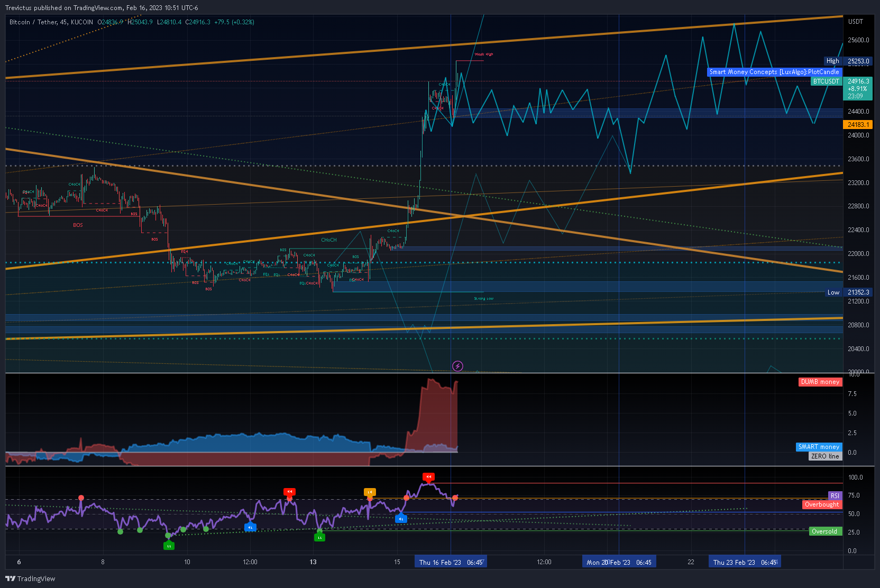Image resolution: width=880 pixels, height=588 pixels.
Task: Click the purple lightning bolt event icon
Action: tap(458, 366)
